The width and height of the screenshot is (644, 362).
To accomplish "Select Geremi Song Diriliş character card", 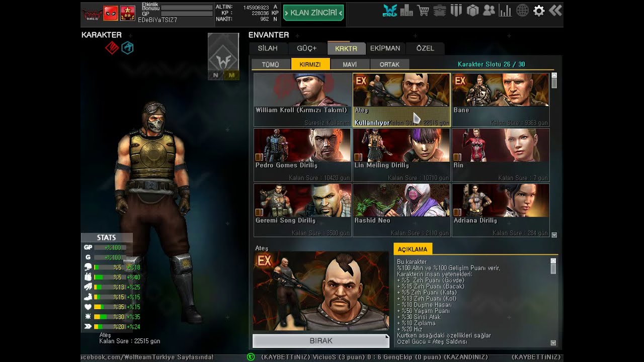I will (x=302, y=210).
